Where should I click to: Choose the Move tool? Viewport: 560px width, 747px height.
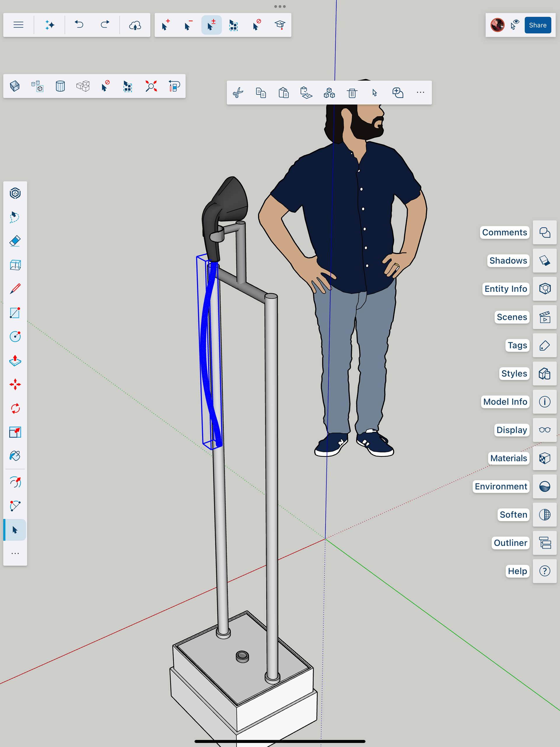[15, 385]
